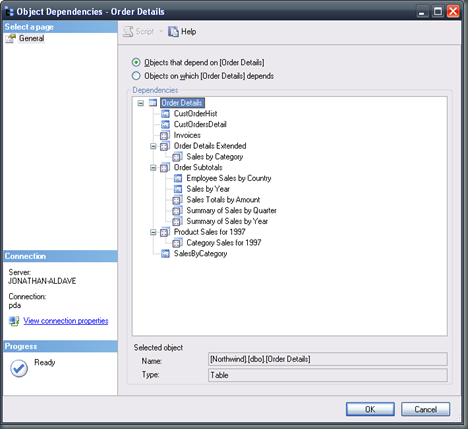Click the Sales by Category view icon
The height and width of the screenshot is (429, 468).
(177, 157)
